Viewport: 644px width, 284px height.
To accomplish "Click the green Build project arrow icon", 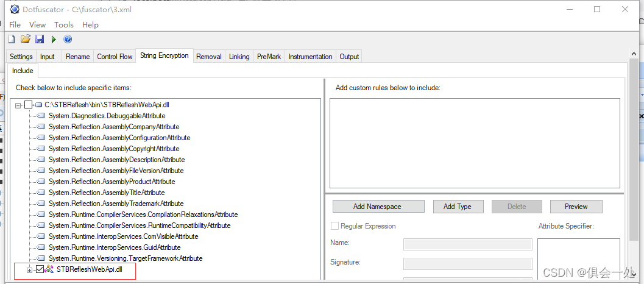I will pyautogui.click(x=54, y=40).
